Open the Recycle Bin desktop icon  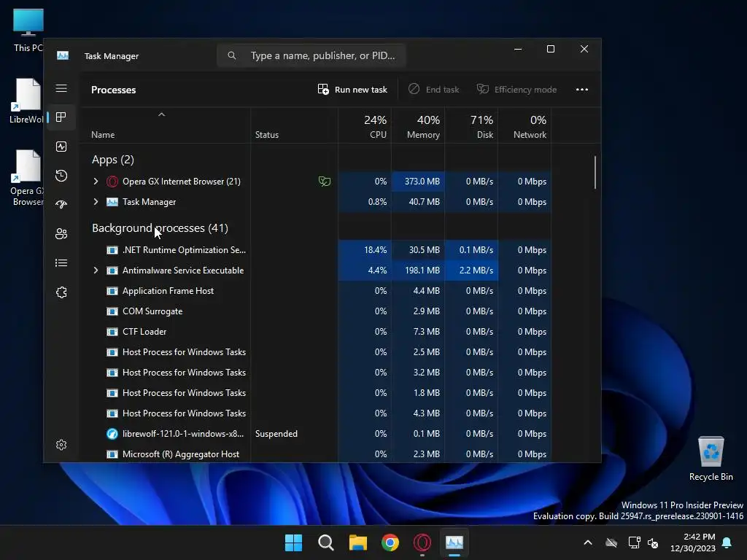(711, 459)
